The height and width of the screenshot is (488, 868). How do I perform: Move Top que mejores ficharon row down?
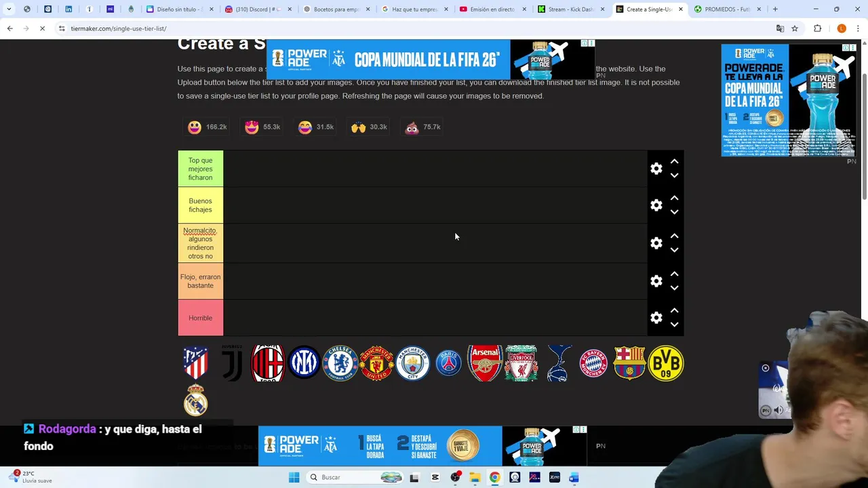coord(674,176)
